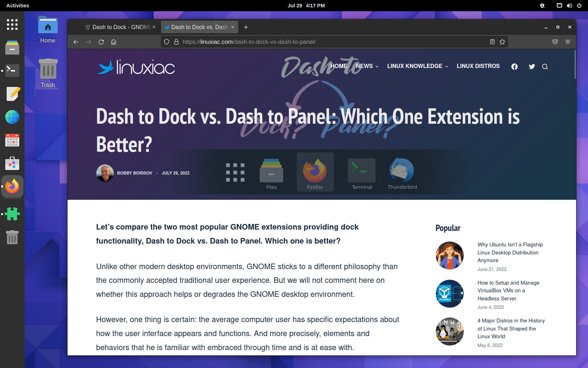Close the Dash to Dock - GNOME tab
The height and width of the screenshot is (368, 588).
click(154, 27)
